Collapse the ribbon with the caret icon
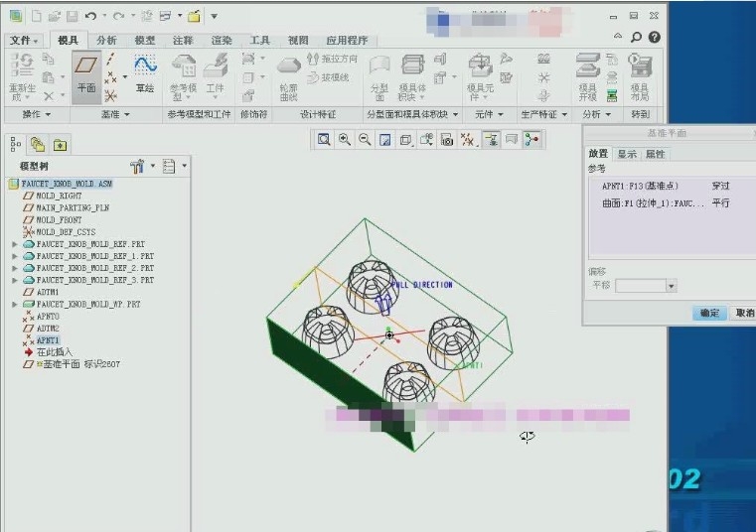756x532 pixels. click(617, 36)
